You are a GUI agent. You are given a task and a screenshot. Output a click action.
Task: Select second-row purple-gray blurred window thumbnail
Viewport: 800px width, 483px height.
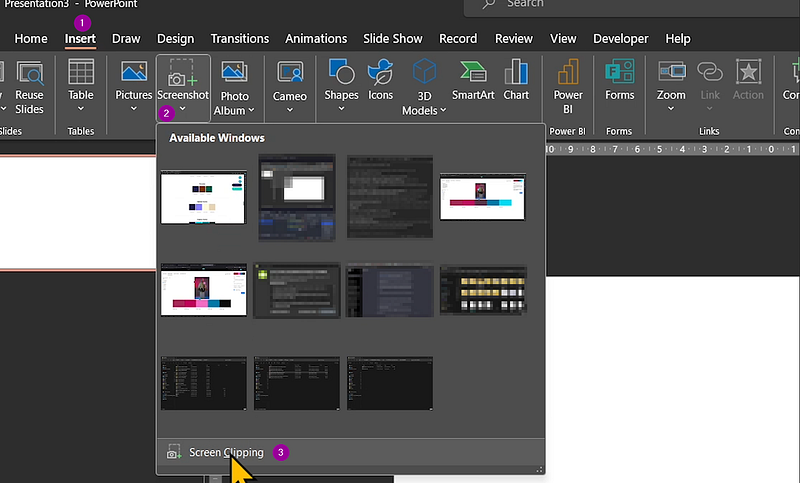click(x=390, y=290)
